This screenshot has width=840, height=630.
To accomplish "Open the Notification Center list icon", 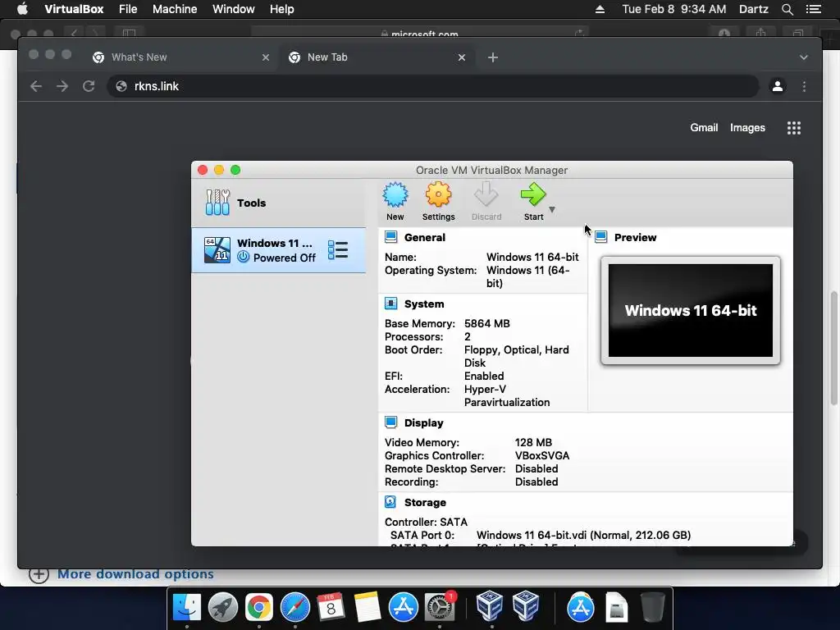I will coord(813,9).
